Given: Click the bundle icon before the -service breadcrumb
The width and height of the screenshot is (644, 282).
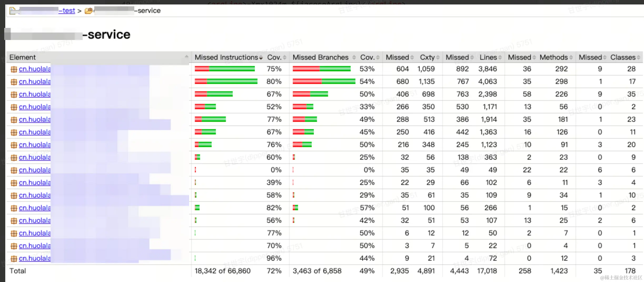Looking at the screenshot, I should tap(89, 11).
